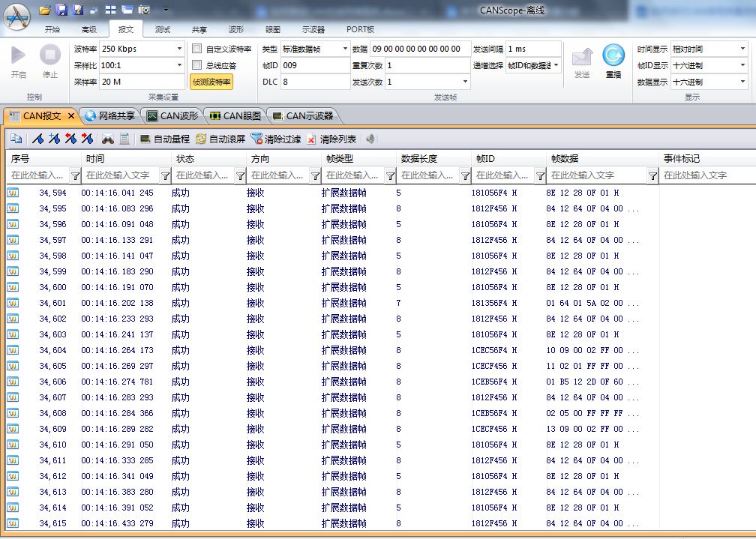
Task: Open the 帧ID显示 dropdown
Action: pyautogui.click(x=742, y=65)
